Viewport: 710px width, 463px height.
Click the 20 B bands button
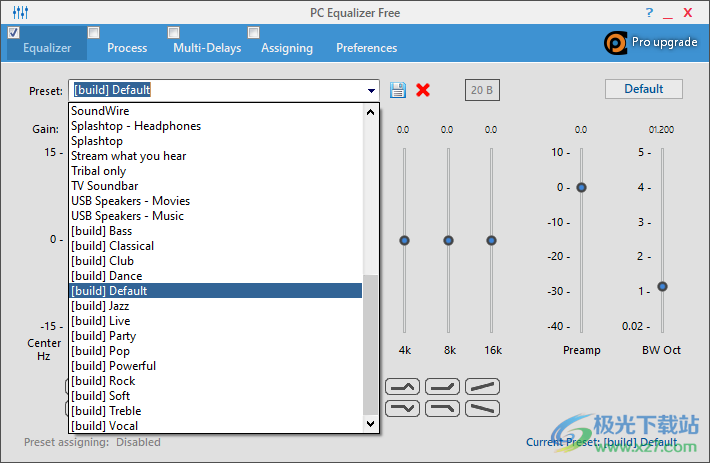point(482,90)
